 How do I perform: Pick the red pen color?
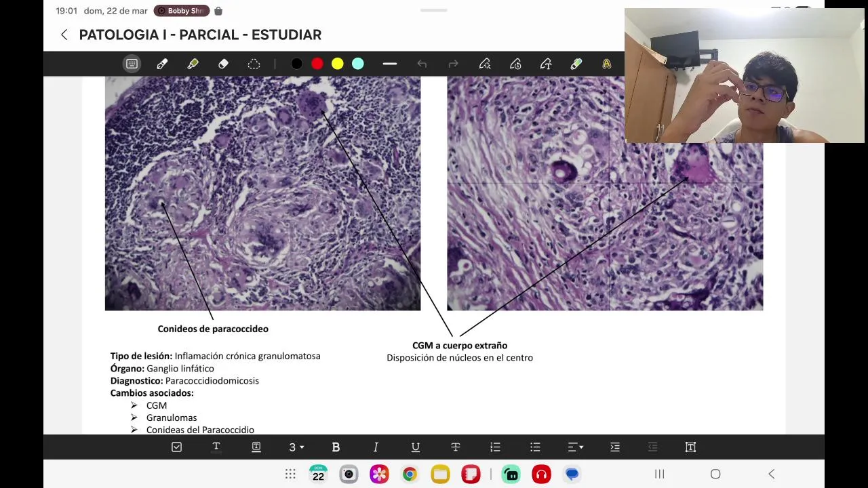pyautogui.click(x=317, y=64)
